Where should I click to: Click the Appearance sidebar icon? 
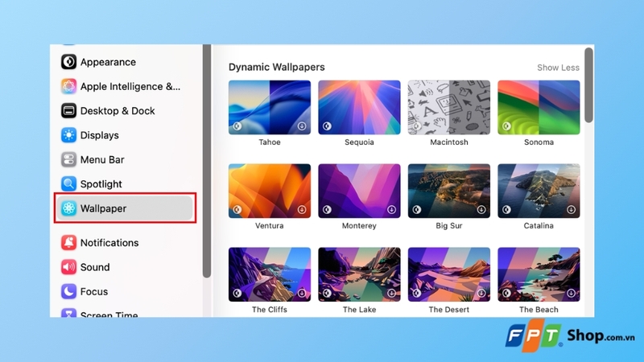tap(68, 62)
